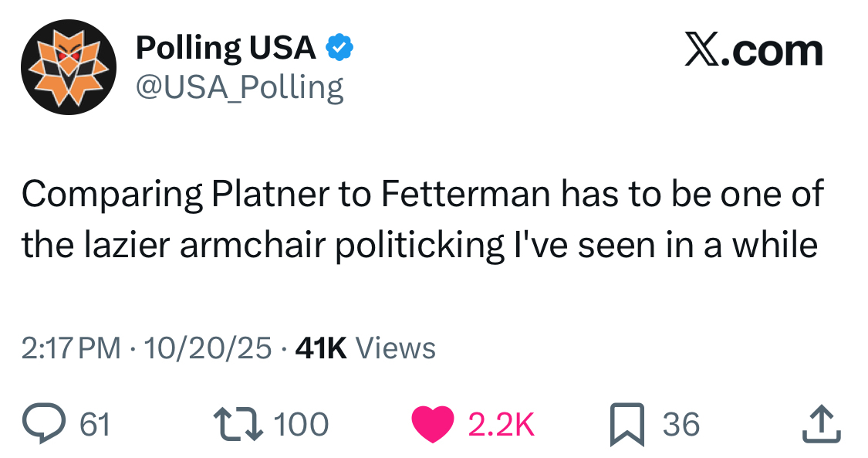
Task: View the 41K Views analytics count
Action: click(366, 348)
